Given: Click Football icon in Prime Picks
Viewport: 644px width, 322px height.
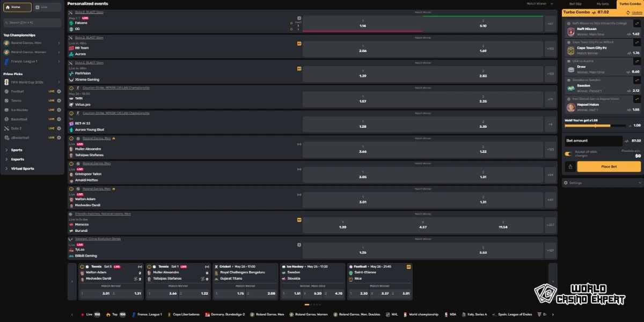Looking at the screenshot, I should pos(6,91).
